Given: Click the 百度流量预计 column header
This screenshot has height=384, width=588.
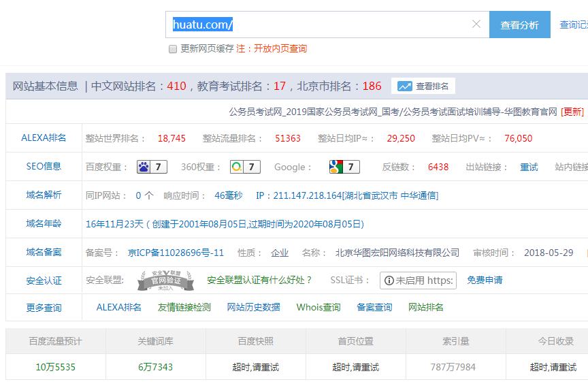Looking at the screenshot, I should coord(56,341).
